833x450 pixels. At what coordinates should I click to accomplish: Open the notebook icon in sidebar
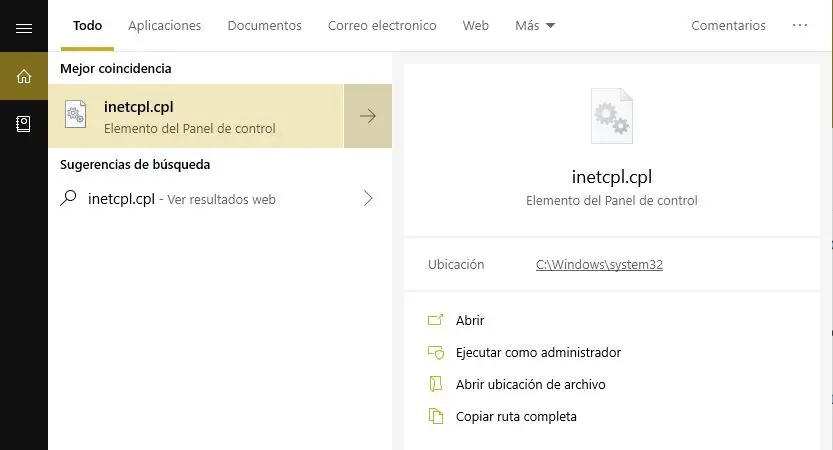[x=24, y=124]
